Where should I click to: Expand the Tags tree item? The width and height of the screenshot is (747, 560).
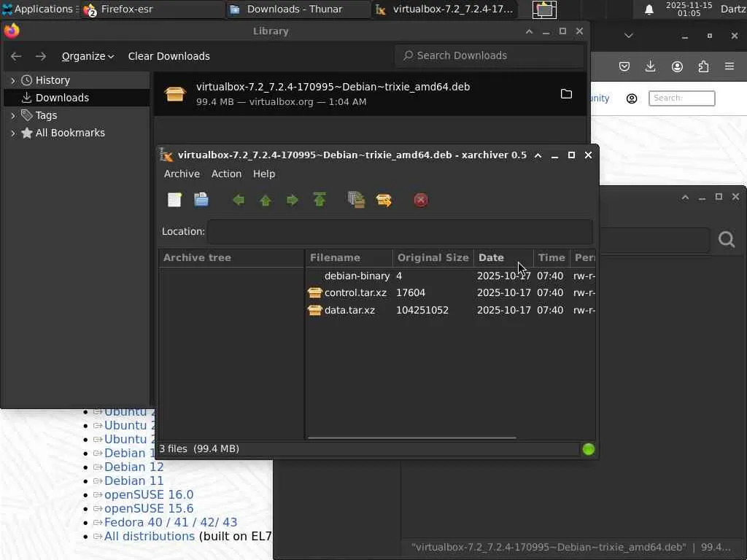point(13,115)
